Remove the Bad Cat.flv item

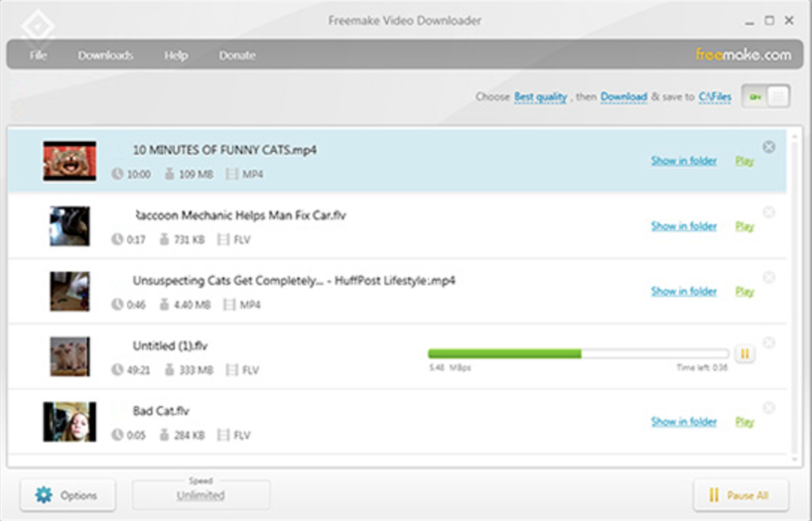[768, 408]
